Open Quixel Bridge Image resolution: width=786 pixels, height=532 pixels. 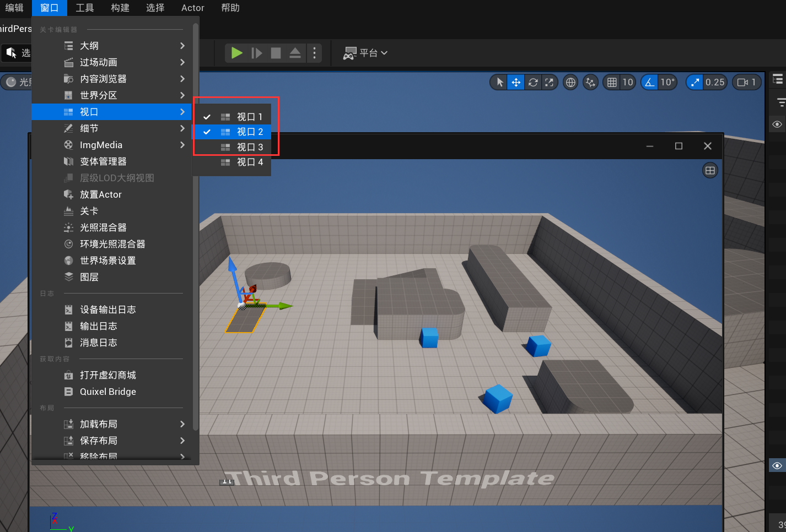112,392
